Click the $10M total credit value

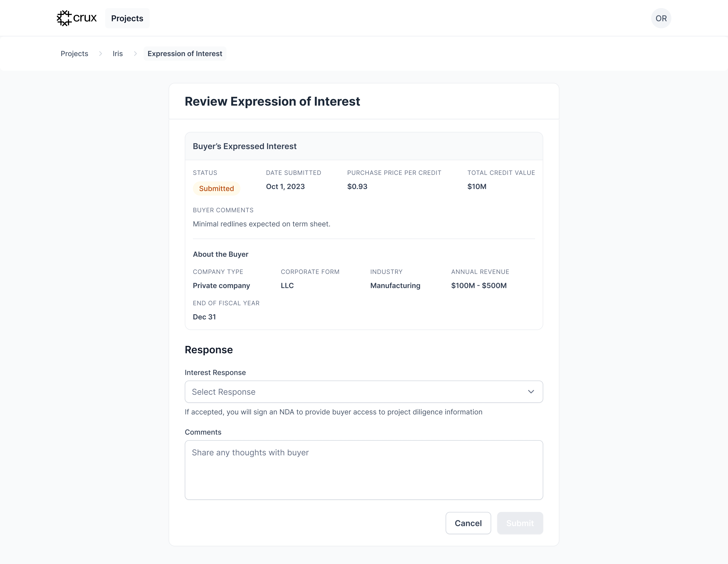[x=477, y=186]
